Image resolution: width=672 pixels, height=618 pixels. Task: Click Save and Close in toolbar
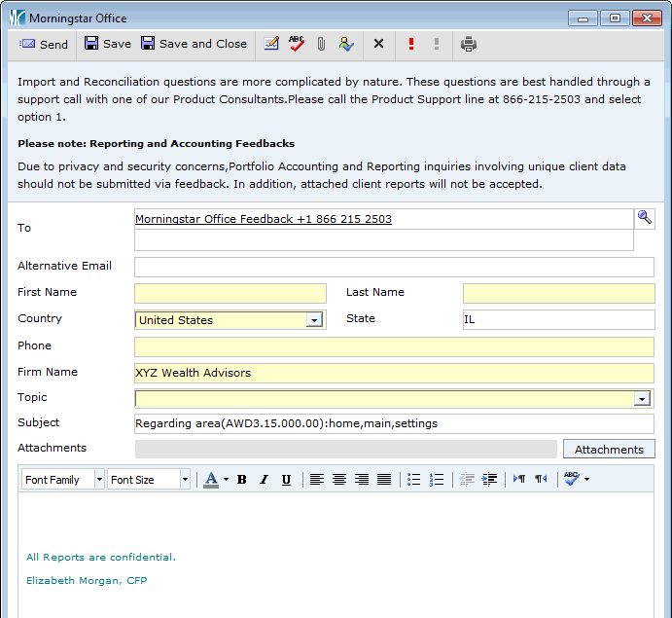coord(194,44)
